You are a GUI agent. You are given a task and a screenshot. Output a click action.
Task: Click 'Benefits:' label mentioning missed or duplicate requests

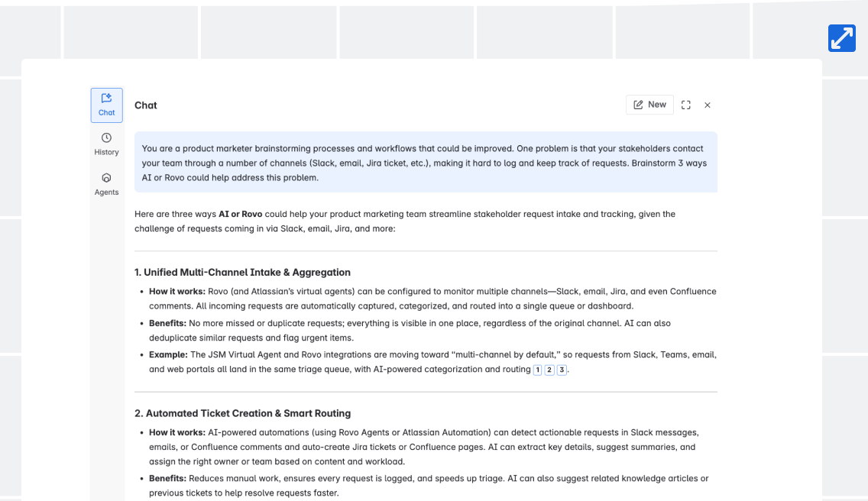[168, 323]
